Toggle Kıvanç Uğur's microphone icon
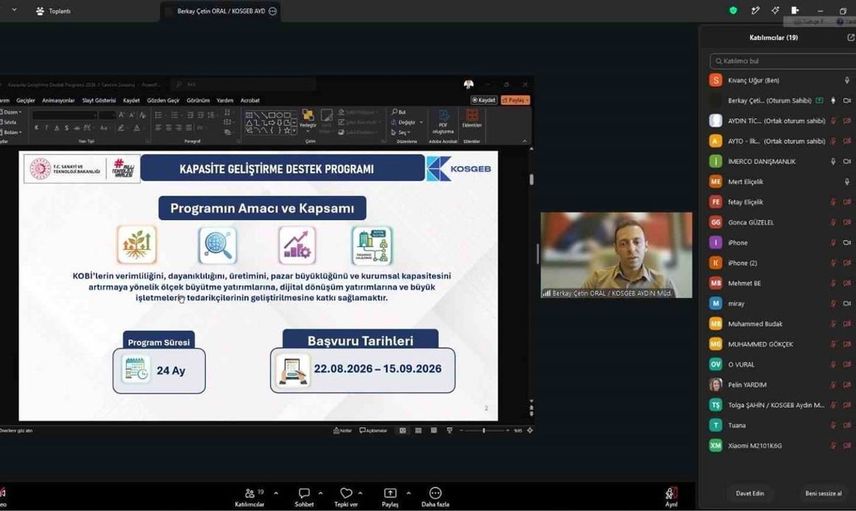856x511 pixels. pos(847,80)
